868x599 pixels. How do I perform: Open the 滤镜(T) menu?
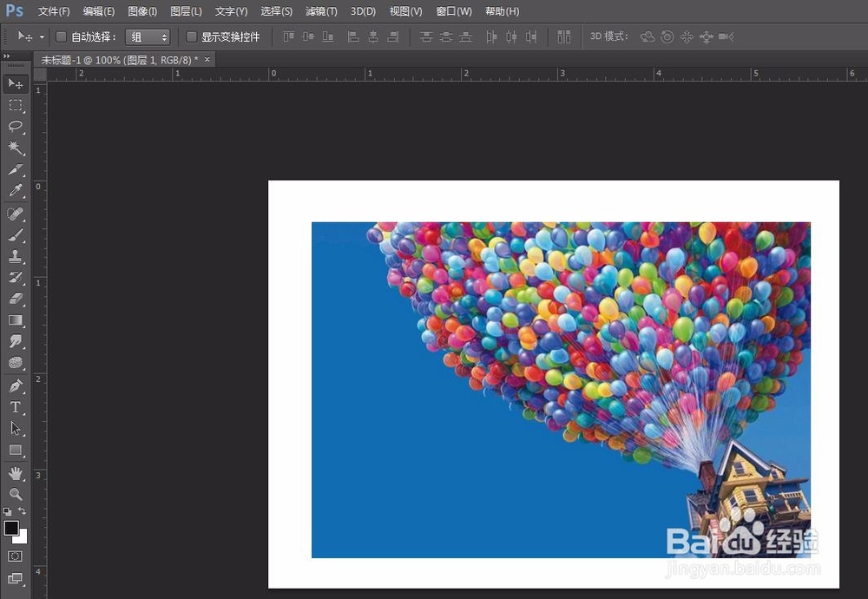pyautogui.click(x=321, y=11)
